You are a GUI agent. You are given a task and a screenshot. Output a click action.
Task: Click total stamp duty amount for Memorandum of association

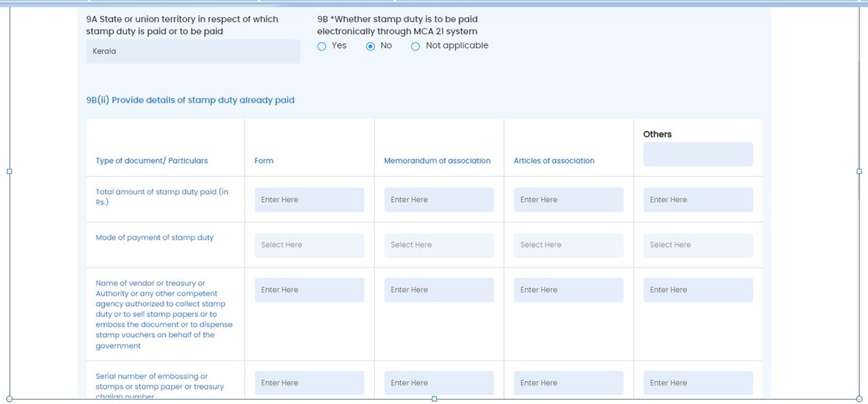439,200
